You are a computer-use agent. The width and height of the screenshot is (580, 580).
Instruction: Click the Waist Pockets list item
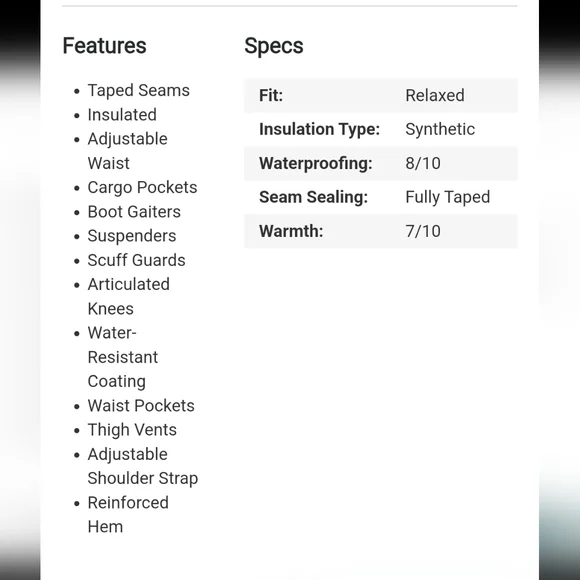click(x=141, y=406)
